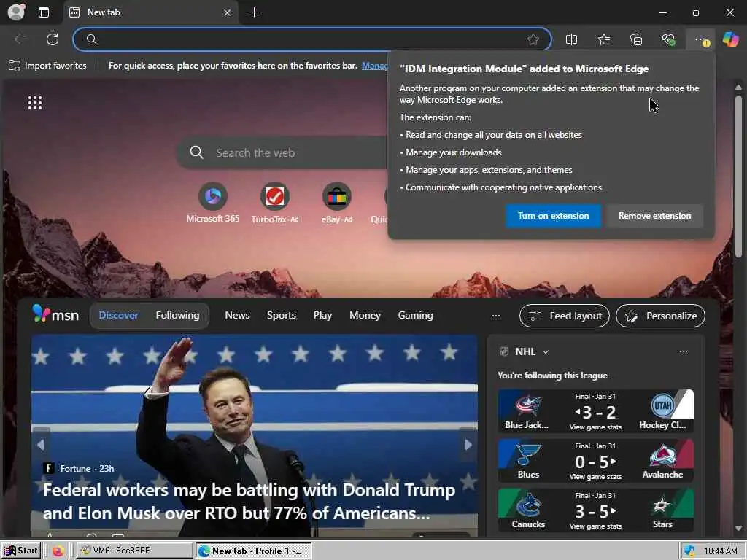Screen dimensions: 747x560
Task: Open the split screen icon
Action: 571,39
